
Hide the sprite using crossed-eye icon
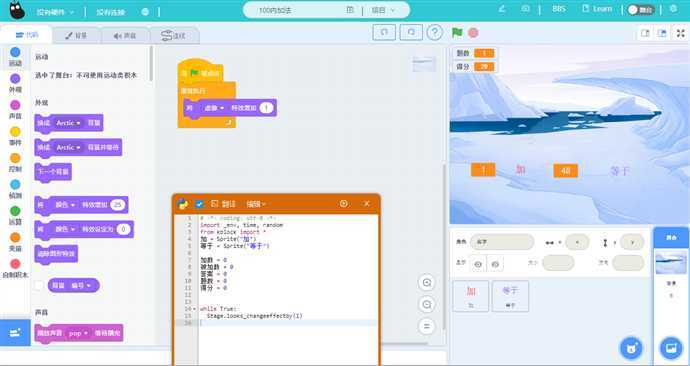point(495,264)
